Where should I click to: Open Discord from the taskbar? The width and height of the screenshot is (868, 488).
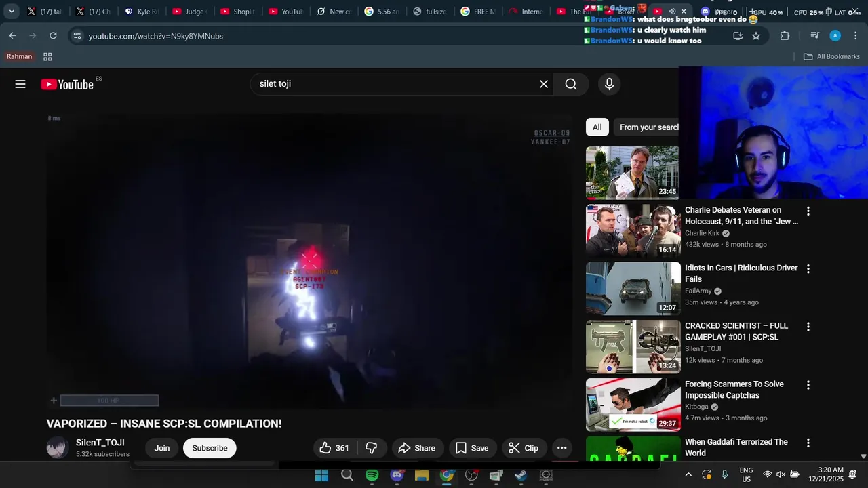tap(397, 475)
